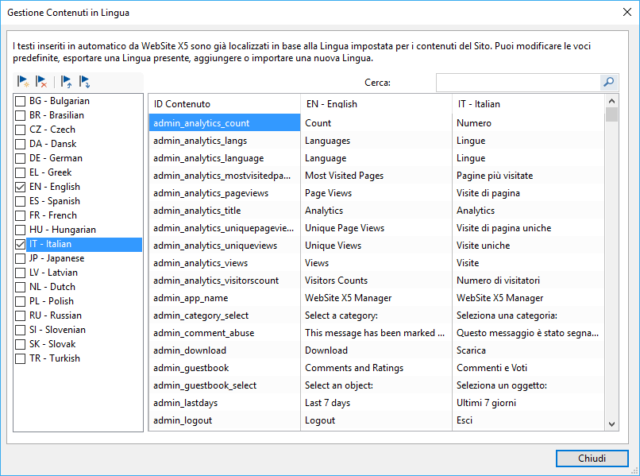Enable the BG - Bulgarian checkbox
The height and width of the screenshot is (476, 640).
(x=20, y=102)
